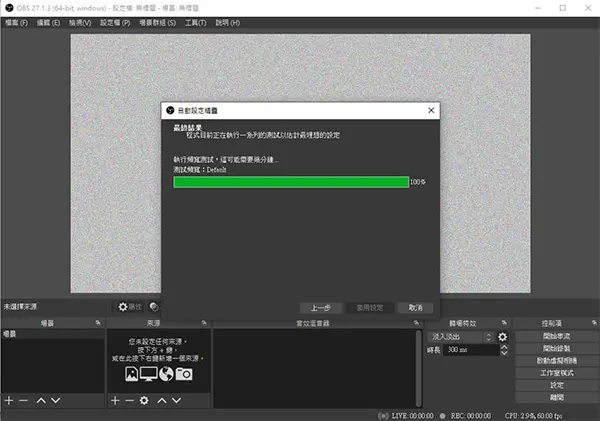Open transition settings gear beside 淡入淡出
600x421 pixels.
click(x=502, y=337)
